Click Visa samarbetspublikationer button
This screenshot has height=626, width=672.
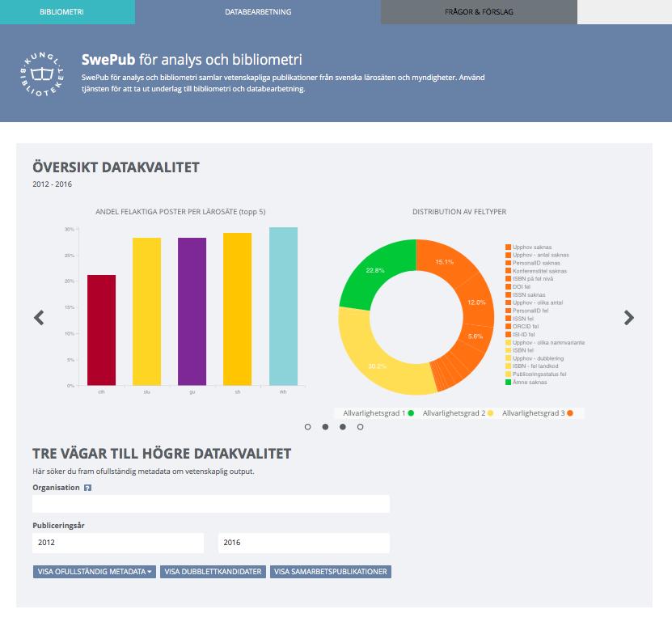tap(331, 572)
